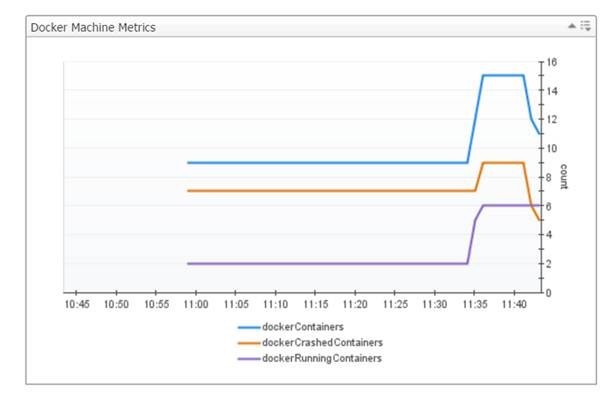Click the 16 value on the y-axis
Image resolution: width=612 pixels, height=401 pixels.
pyautogui.click(x=552, y=62)
